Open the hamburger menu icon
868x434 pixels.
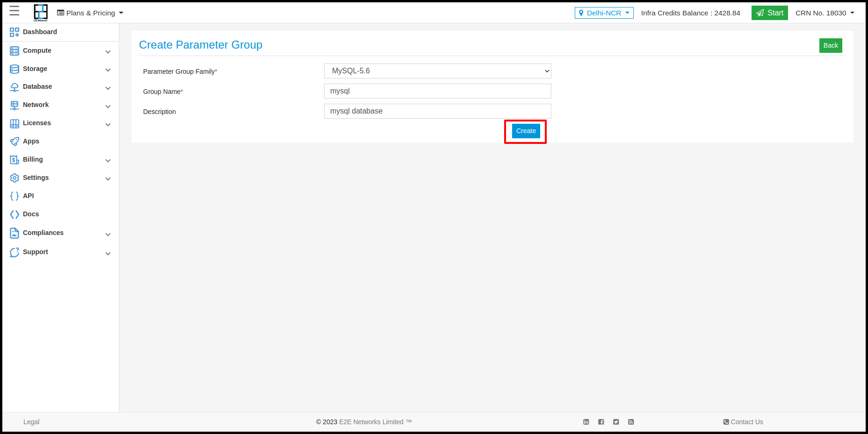[x=14, y=11]
